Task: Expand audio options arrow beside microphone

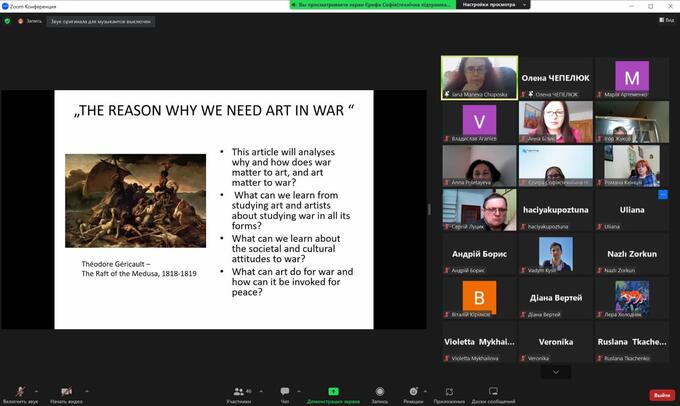Action: pos(35,389)
